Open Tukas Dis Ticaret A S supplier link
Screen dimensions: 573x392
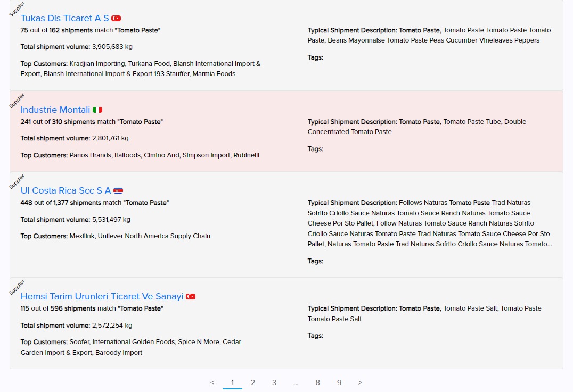[64, 18]
